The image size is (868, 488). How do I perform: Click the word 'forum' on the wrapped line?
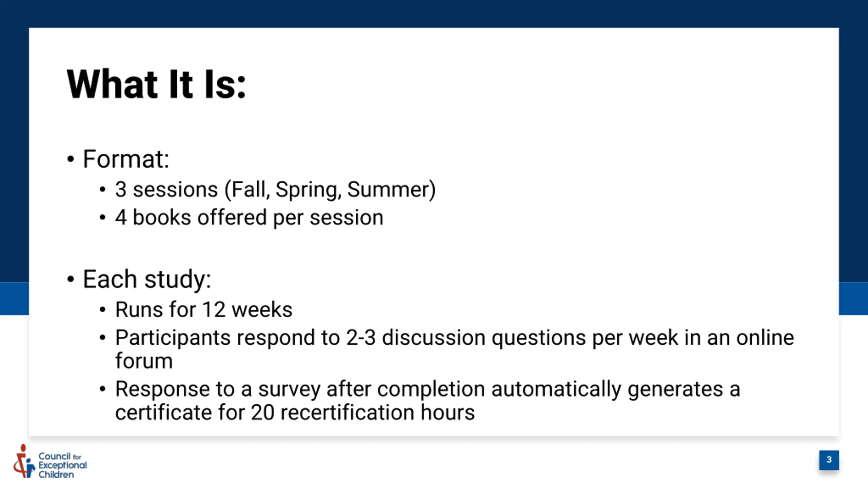[144, 361]
